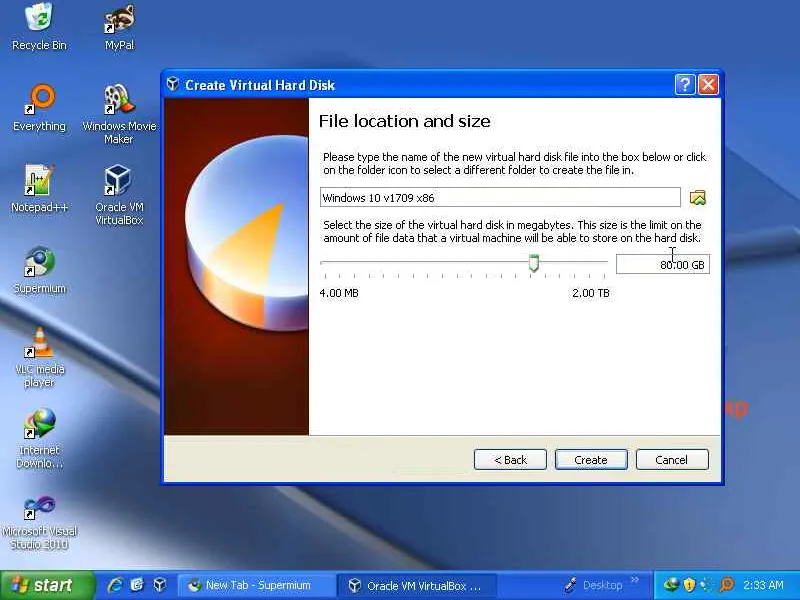Launch Internet Explorer from quick launch

(115, 585)
